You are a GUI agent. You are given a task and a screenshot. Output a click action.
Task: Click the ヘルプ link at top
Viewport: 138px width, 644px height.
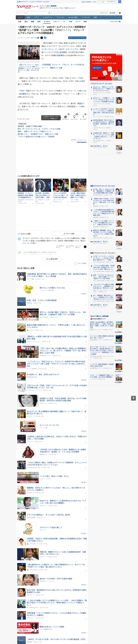point(94,2)
